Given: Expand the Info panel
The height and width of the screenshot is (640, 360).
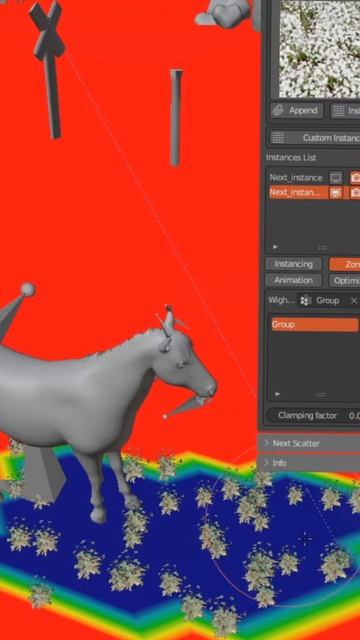Looking at the screenshot, I should click(309, 463).
